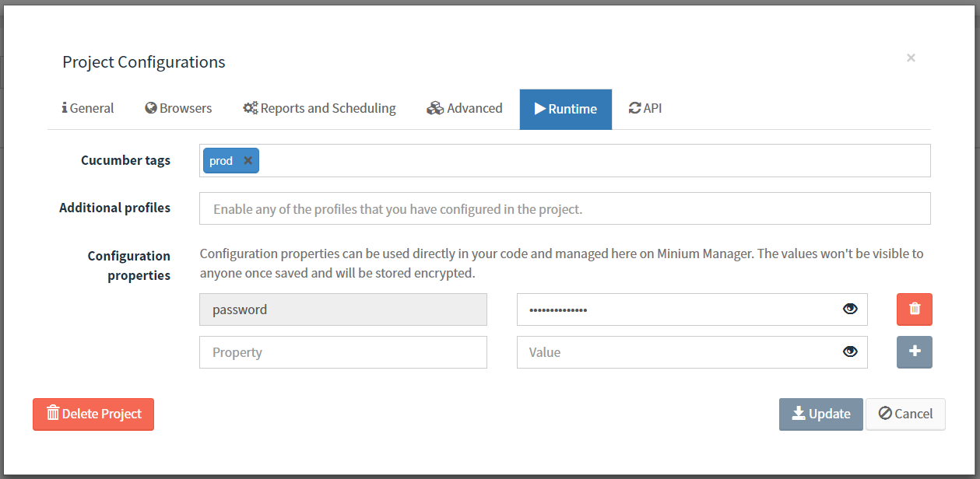Switch to the API tab
This screenshot has height=479, width=980.
click(645, 109)
